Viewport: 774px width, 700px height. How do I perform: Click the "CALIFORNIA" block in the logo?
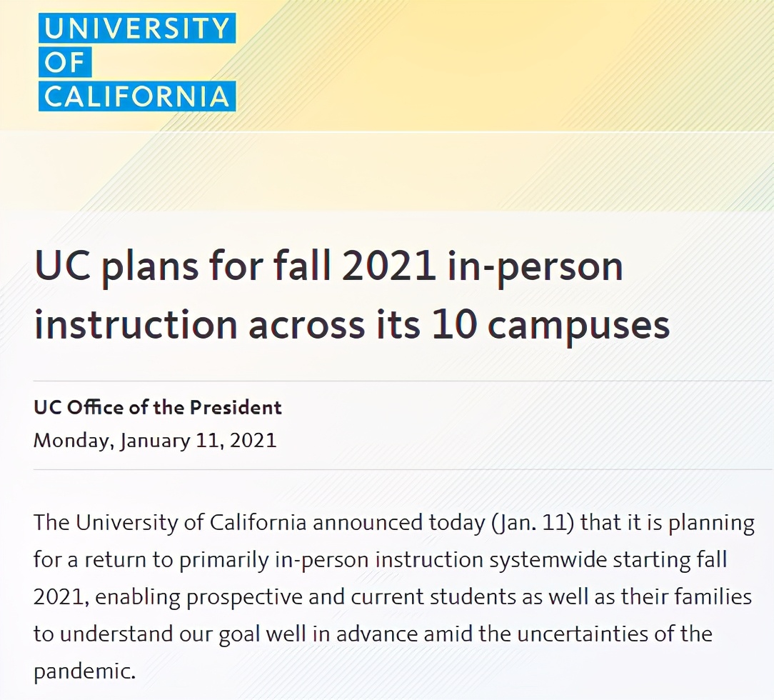point(137,96)
